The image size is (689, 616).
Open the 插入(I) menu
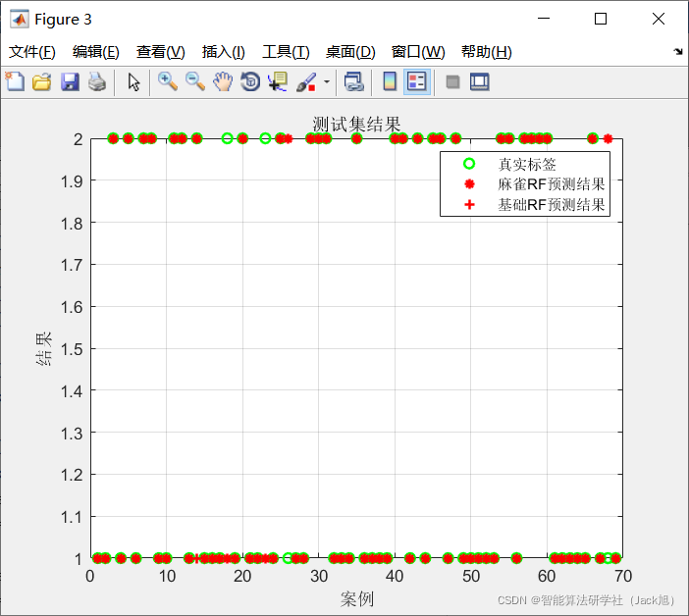[223, 52]
